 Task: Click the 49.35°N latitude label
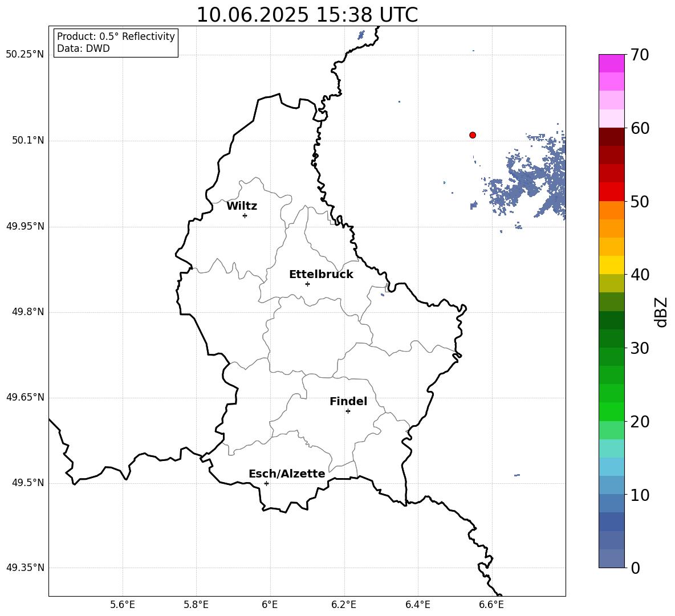click(25, 568)
